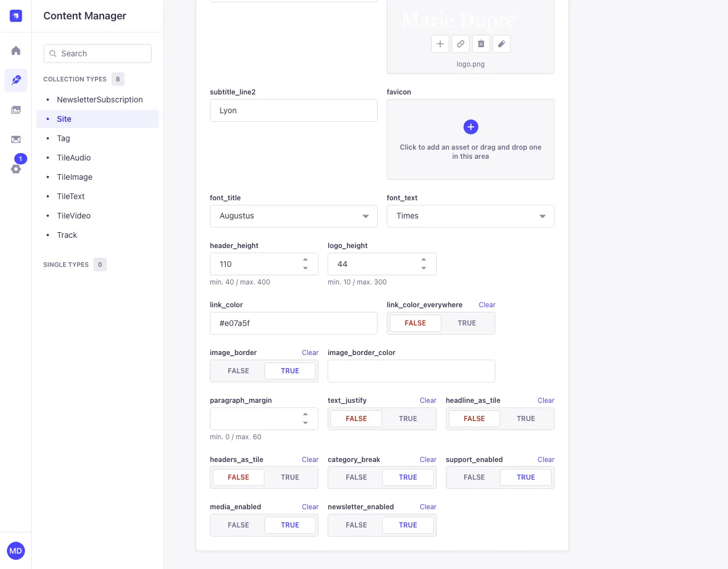Clear headline_as_tile value

click(546, 401)
